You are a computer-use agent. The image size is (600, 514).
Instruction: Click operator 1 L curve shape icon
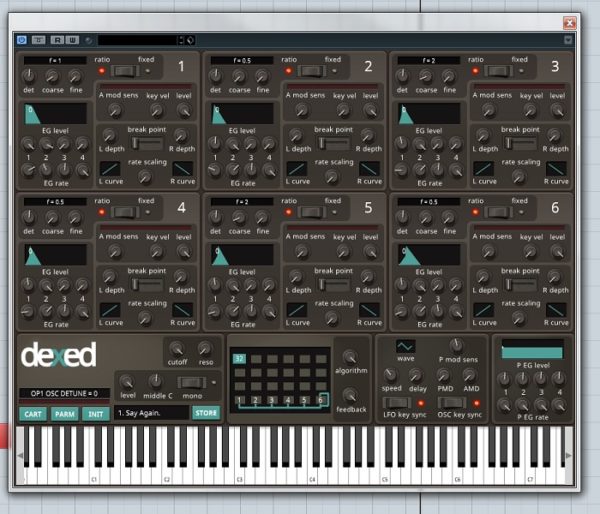point(110,169)
